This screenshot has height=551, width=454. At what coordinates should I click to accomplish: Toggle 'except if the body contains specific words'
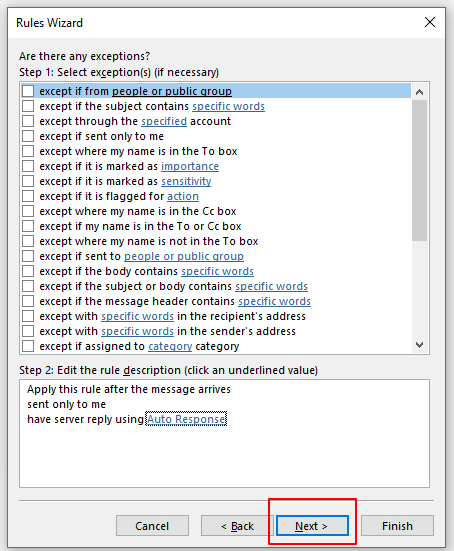click(28, 271)
